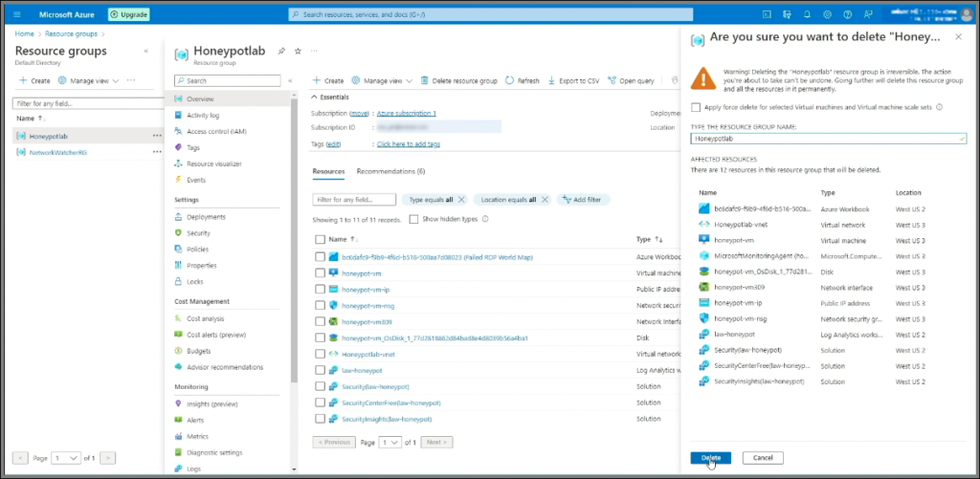Check the Honeypotlab-vnet row checkbox

pyautogui.click(x=320, y=354)
